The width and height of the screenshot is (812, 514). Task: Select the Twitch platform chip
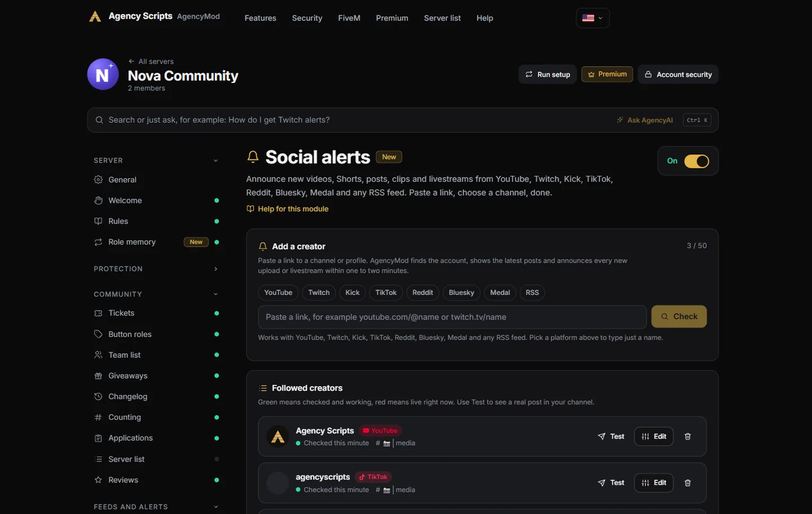click(319, 292)
